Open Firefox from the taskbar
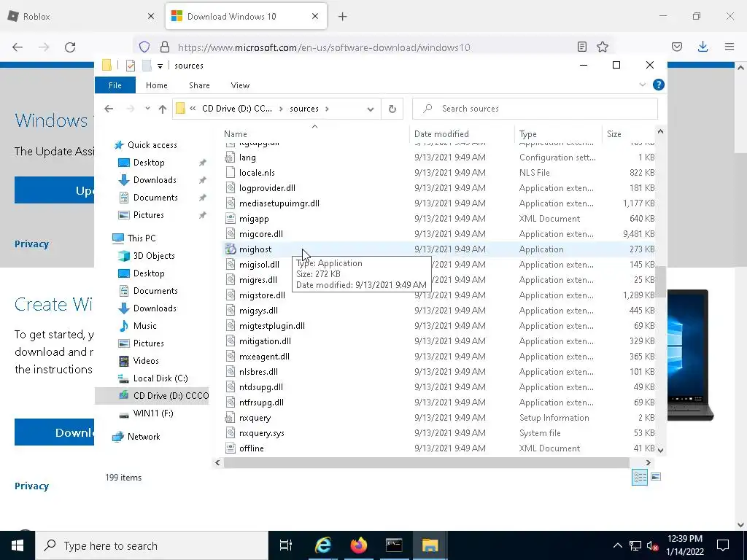 coord(358,545)
